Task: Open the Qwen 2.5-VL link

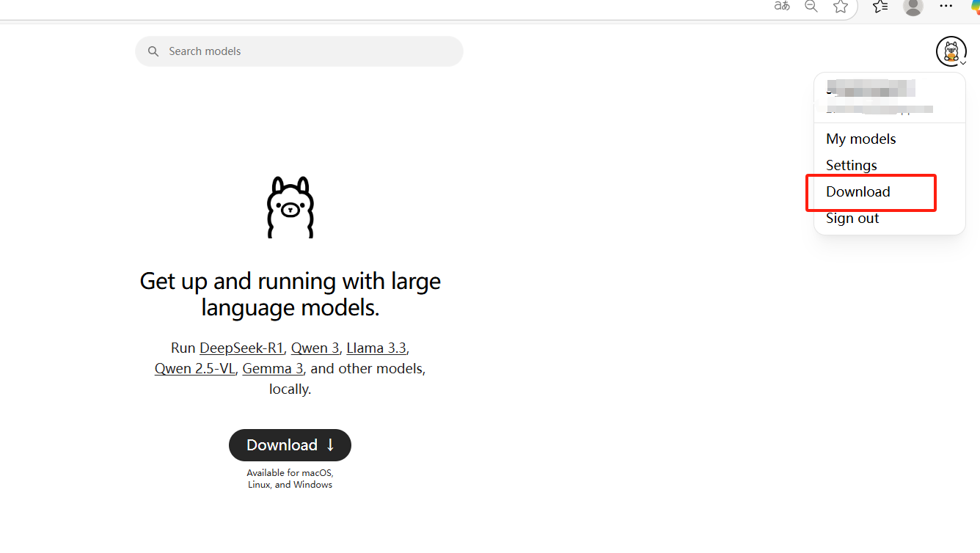Action: 195,368
